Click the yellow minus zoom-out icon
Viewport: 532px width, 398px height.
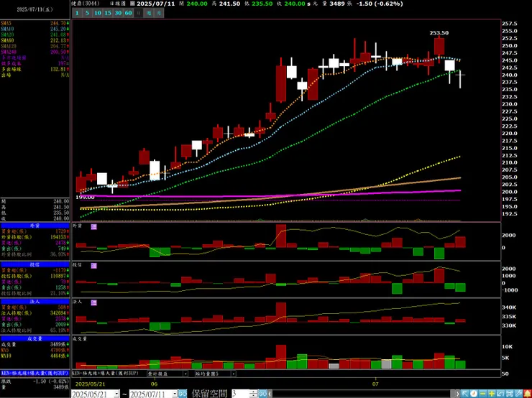point(482,394)
